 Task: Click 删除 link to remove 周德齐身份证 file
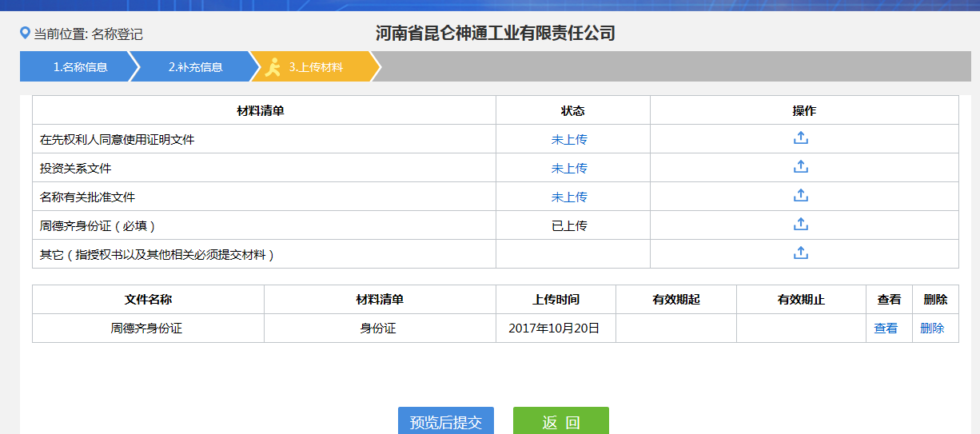pyautogui.click(x=932, y=328)
